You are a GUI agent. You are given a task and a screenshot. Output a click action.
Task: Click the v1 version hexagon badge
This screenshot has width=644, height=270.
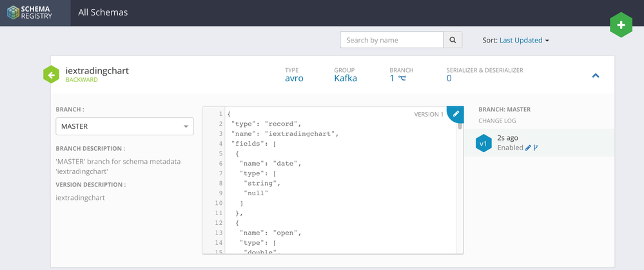(x=483, y=143)
